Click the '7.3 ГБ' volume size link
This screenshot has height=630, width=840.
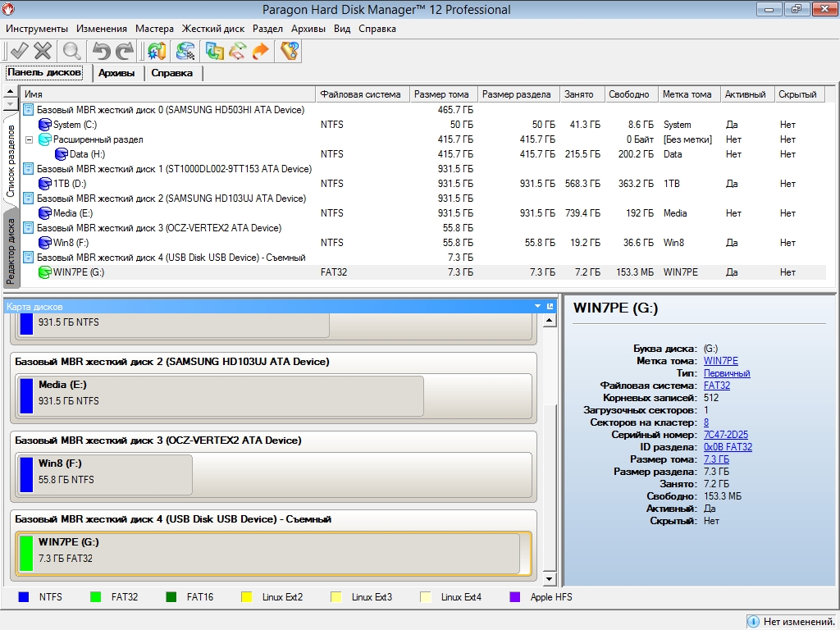click(x=716, y=459)
